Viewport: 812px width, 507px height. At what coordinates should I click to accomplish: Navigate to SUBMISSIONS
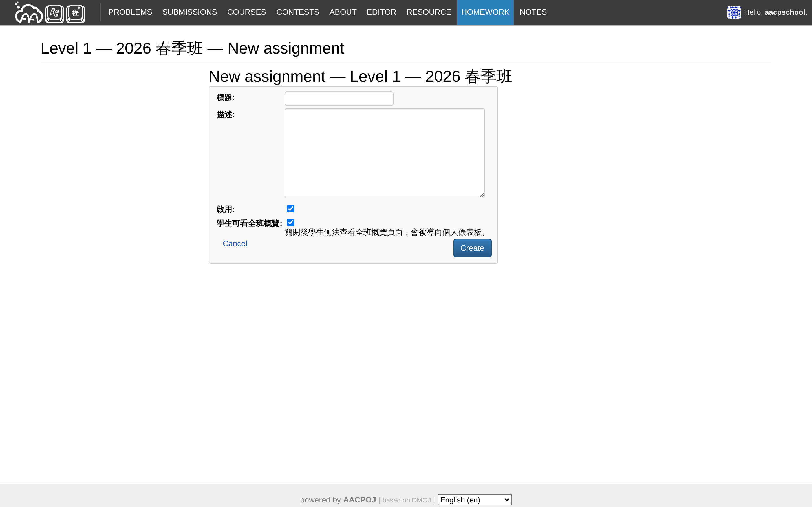189,12
